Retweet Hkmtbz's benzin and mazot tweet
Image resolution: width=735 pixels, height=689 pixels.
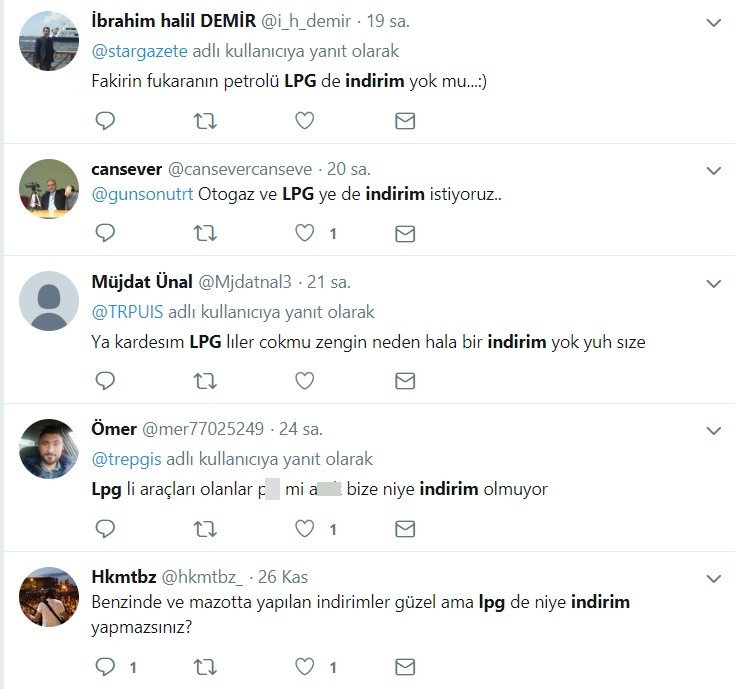[205, 667]
